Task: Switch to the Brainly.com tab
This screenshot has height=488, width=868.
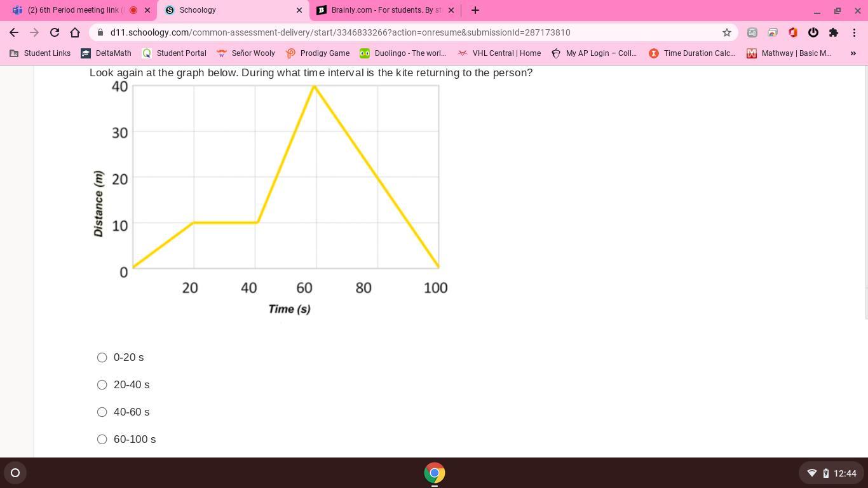Action: click(385, 10)
